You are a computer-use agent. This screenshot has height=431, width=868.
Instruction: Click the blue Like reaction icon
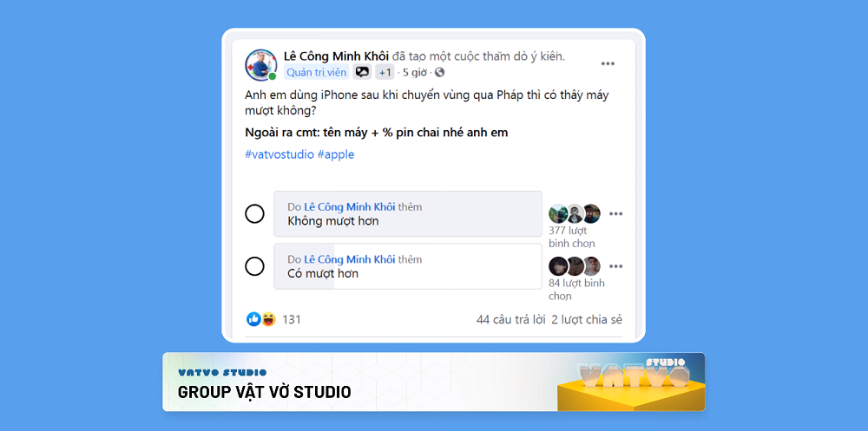tap(253, 318)
